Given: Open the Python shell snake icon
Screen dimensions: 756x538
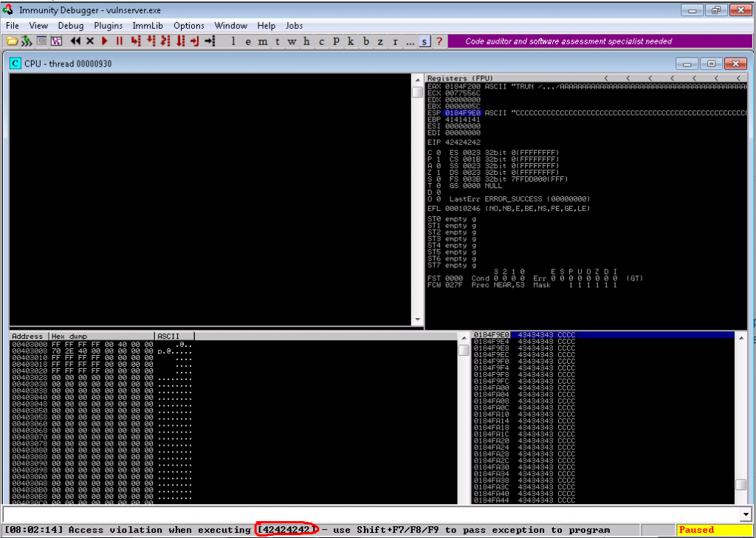Looking at the screenshot, I should (x=26, y=41).
